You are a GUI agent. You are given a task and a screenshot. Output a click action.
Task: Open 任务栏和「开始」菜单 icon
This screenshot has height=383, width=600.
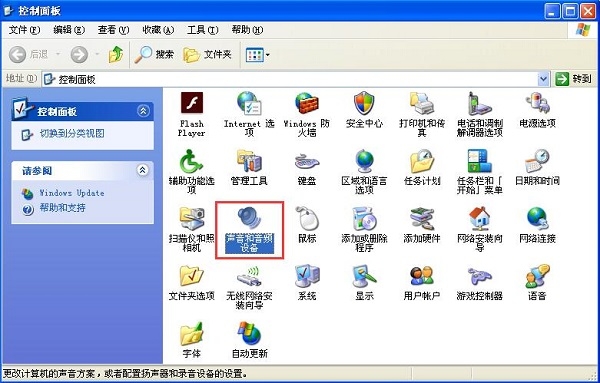[x=479, y=161]
